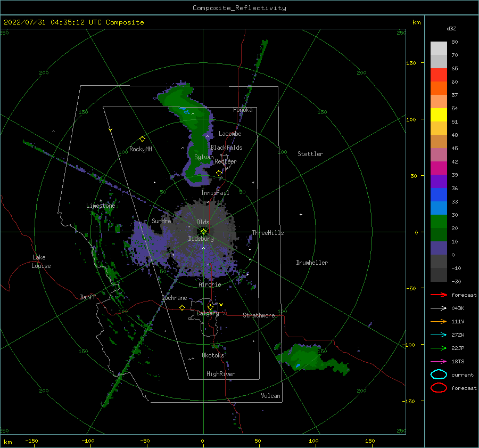Click the Drumheller town label
This screenshot has height=448, width=479.
(x=312, y=263)
